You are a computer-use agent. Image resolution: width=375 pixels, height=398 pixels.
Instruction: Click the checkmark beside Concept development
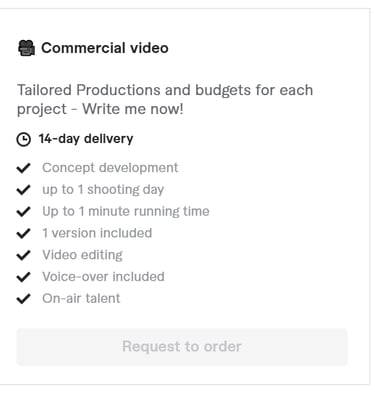[24, 168]
